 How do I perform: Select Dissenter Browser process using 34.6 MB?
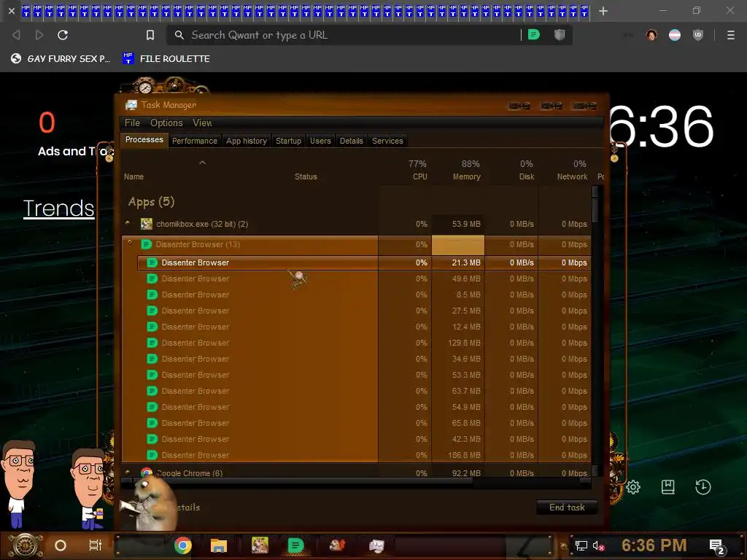pyautogui.click(x=364, y=359)
